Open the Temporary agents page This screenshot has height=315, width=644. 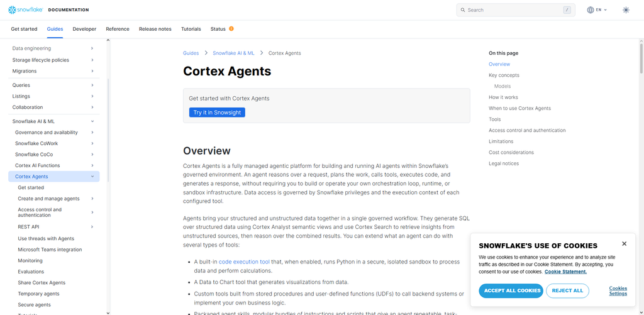pyautogui.click(x=38, y=294)
